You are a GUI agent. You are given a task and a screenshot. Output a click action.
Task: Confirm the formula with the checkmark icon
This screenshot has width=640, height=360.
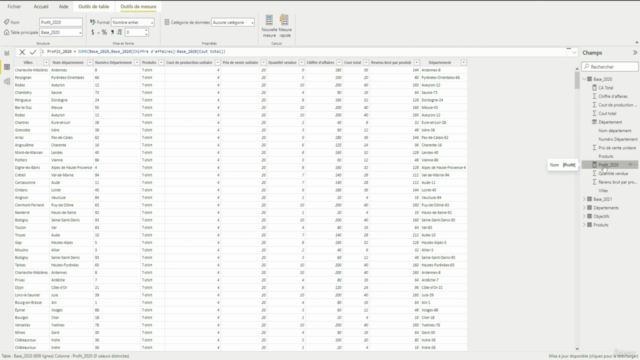[33, 52]
